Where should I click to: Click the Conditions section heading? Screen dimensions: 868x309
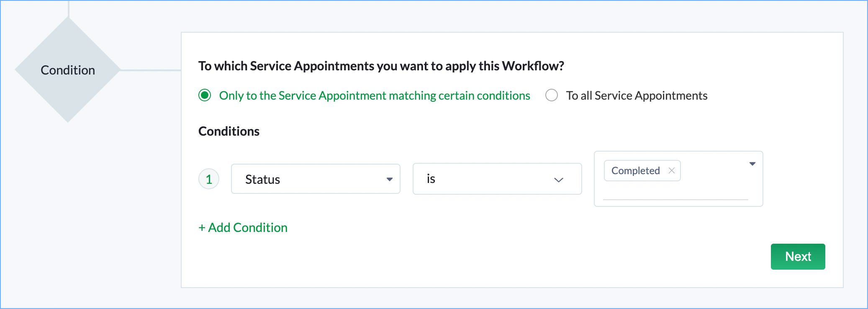(229, 131)
